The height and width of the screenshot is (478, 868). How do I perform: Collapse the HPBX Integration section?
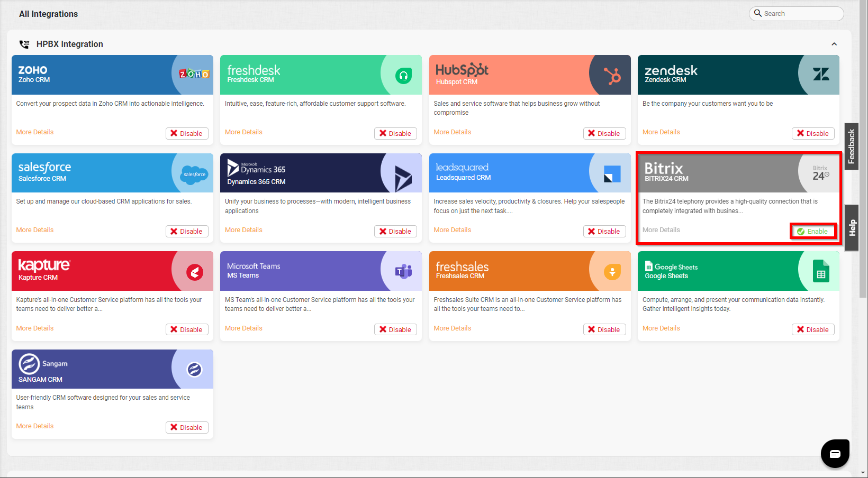834,44
